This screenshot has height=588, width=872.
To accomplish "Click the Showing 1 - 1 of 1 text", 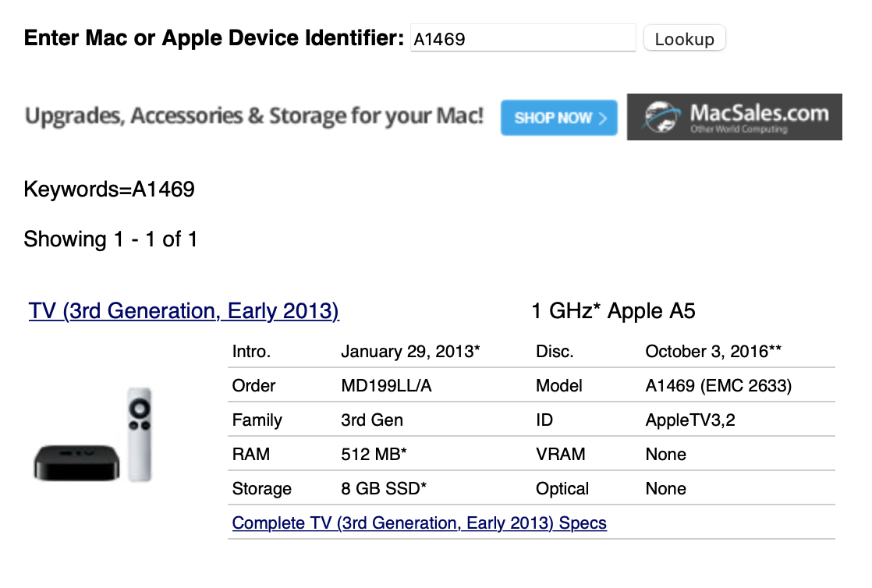I will click(111, 239).
